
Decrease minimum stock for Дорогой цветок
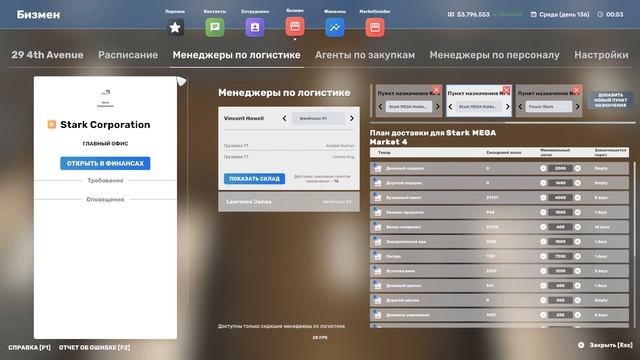pos(543,300)
